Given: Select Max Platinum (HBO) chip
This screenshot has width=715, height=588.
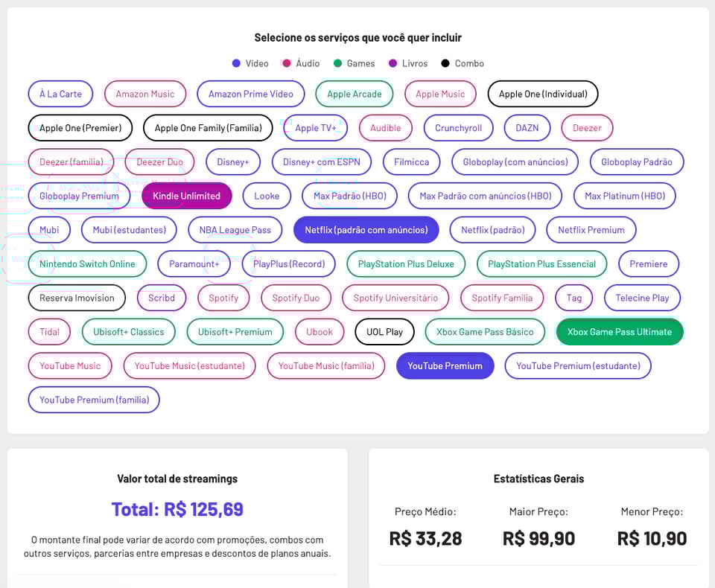Looking at the screenshot, I should coord(624,196).
